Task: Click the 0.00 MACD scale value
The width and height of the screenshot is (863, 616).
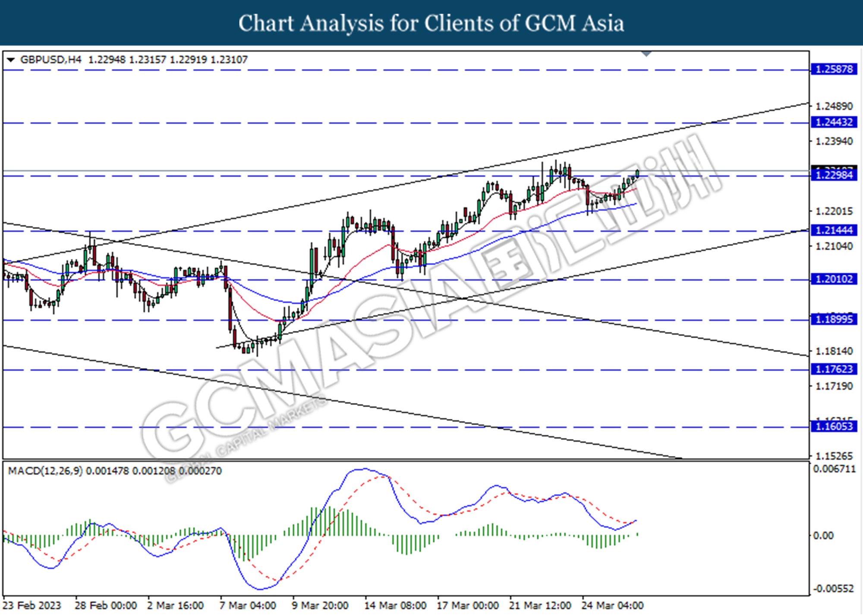Action: click(x=823, y=536)
